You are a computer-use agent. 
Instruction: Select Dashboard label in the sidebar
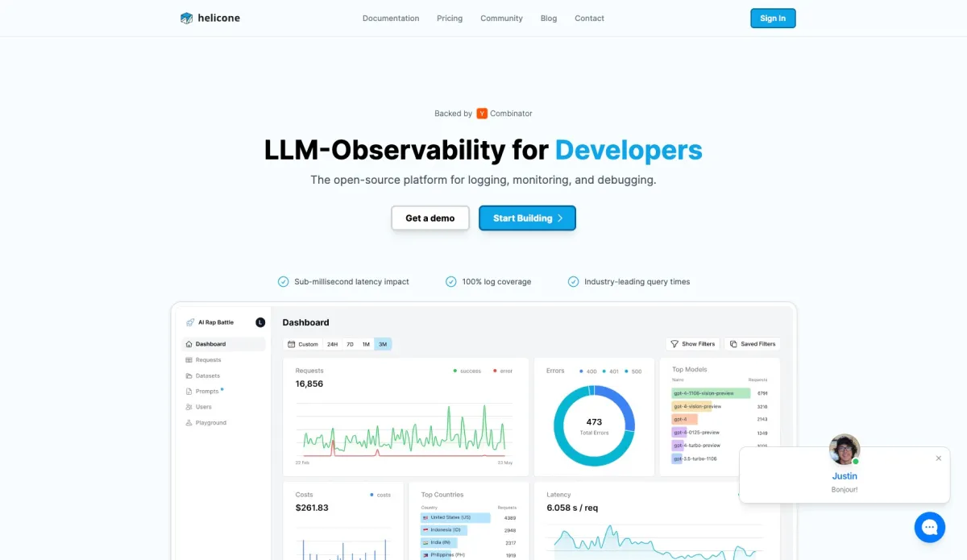210,344
